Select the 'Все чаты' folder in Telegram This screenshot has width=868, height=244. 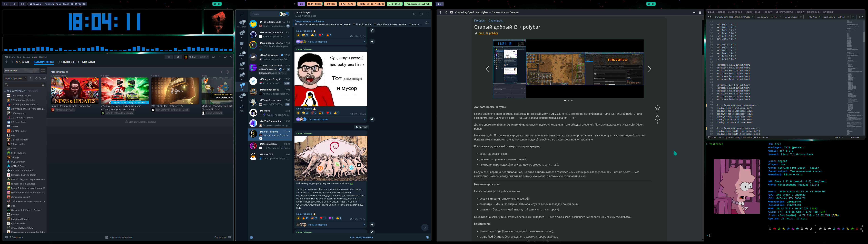pos(242,24)
